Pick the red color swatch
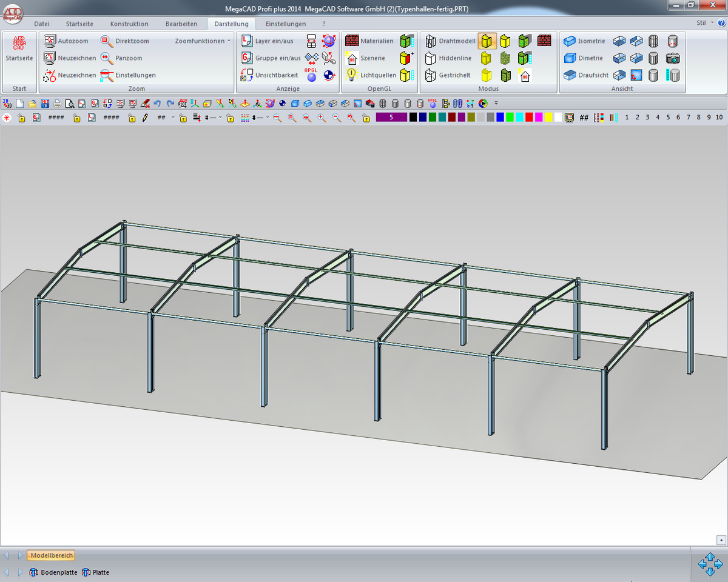Viewport: 728px width, 582px height. tap(529, 118)
